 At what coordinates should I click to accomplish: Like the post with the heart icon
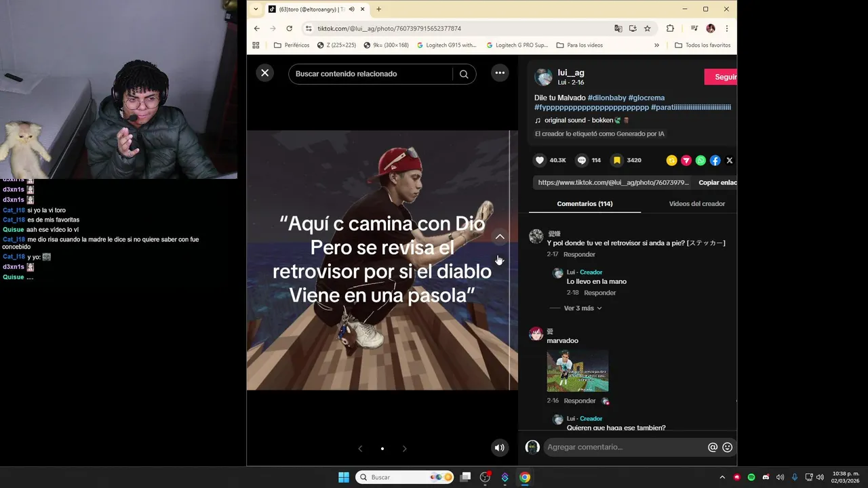(x=540, y=161)
